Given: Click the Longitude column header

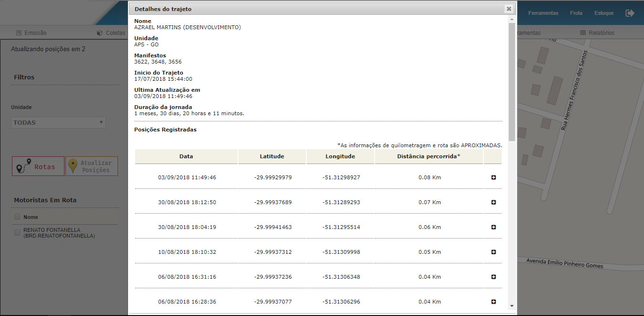Looking at the screenshot, I should click(x=340, y=156).
